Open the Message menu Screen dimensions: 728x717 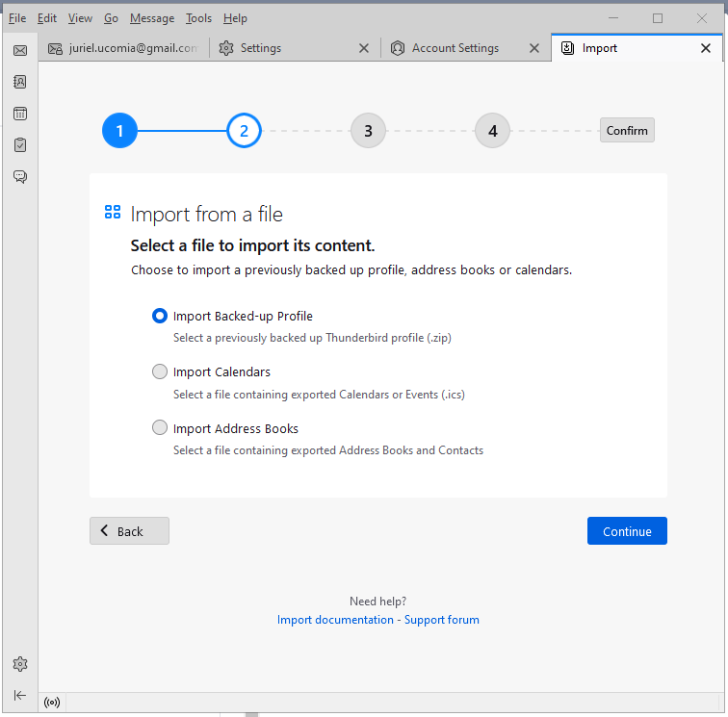click(x=152, y=18)
